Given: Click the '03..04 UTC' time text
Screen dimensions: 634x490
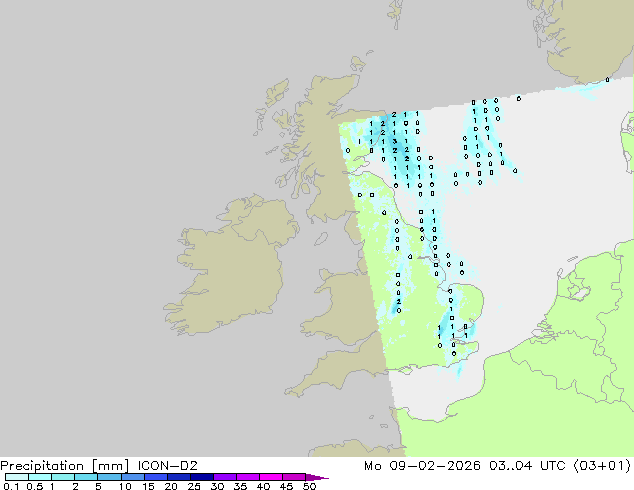Looking at the screenshot, I should coord(527,466).
